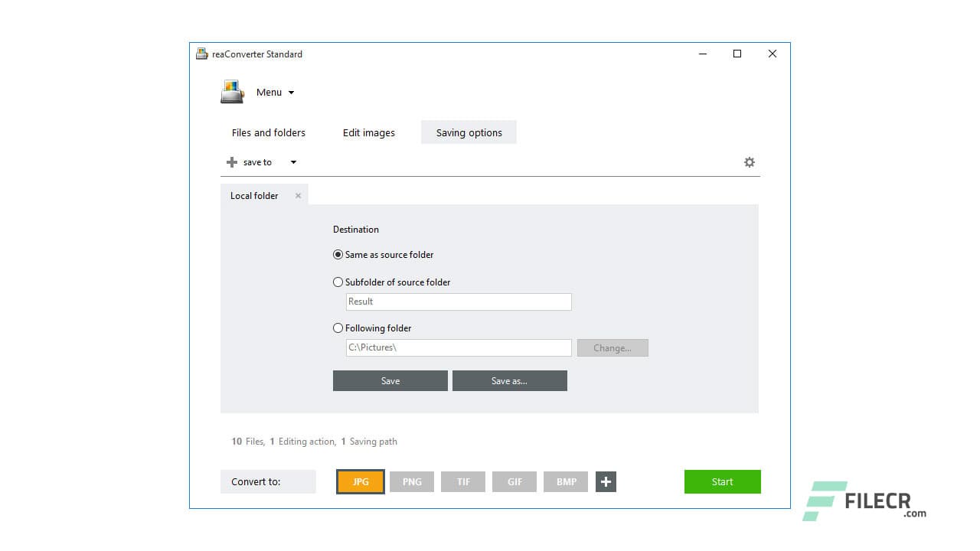Click the plus icon to add another output format
Viewport: 980px width, 551px height.
(x=606, y=481)
